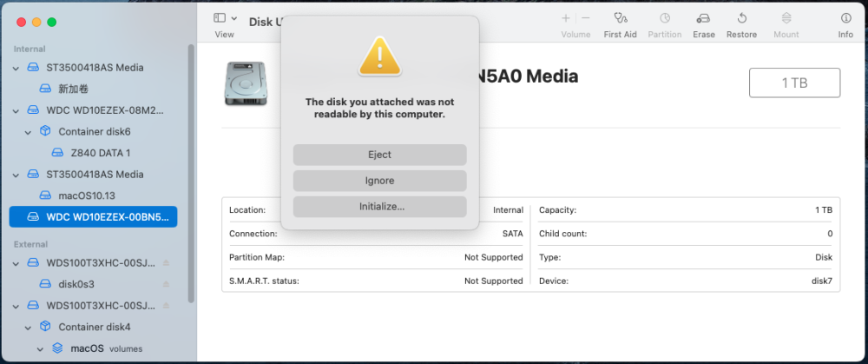Click the 新加卷 volume icon
The width and height of the screenshot is (868, 364).
(45, 89)
